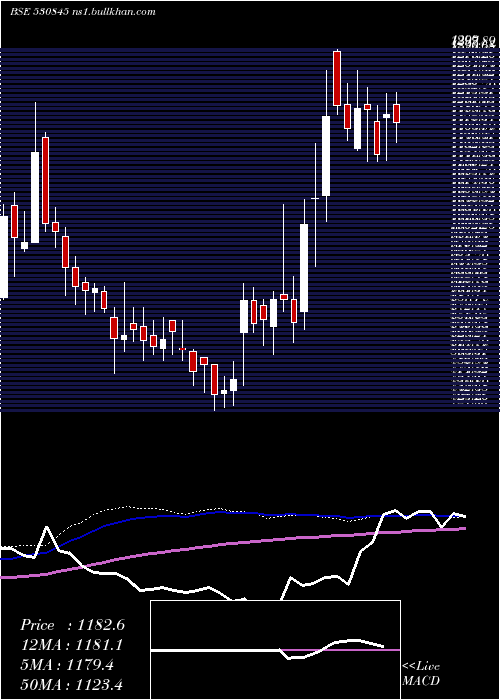The height and width of the screenshot is (700, 500).
Task: Click the MACD inset chart box
Action: 275,650
